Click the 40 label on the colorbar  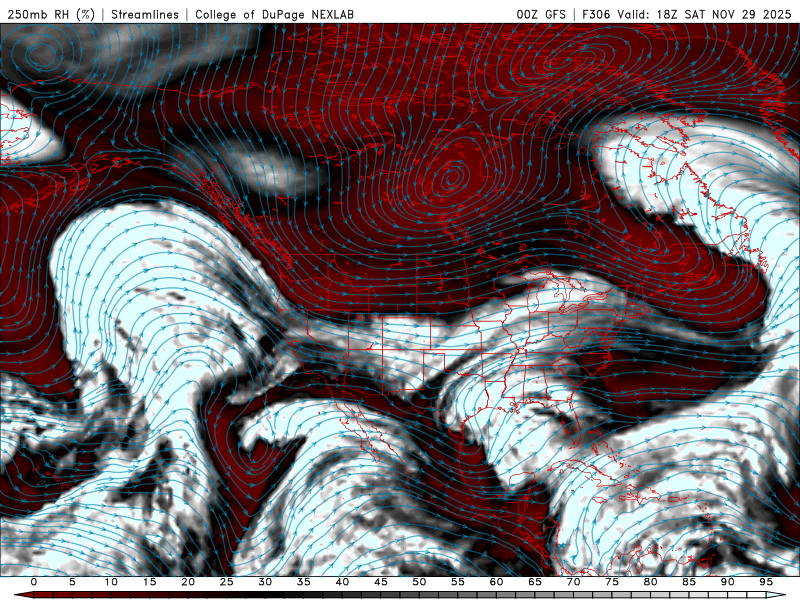pyautogui.click(x=342, y=582)
